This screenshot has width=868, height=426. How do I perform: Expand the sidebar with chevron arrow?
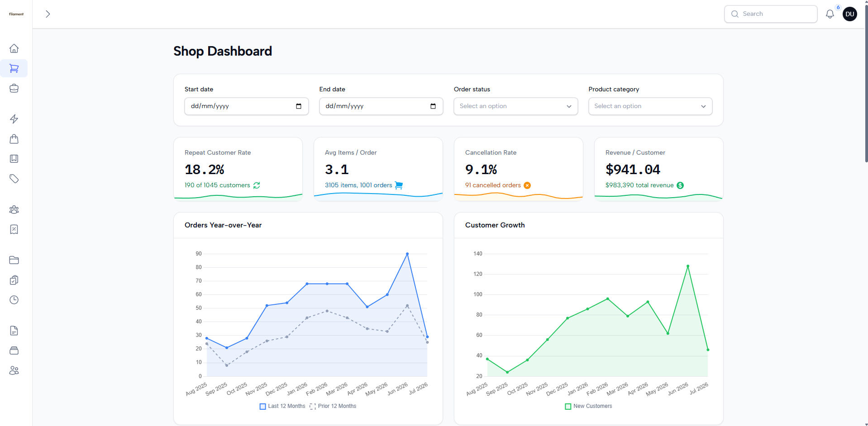[x=48, y=14]
